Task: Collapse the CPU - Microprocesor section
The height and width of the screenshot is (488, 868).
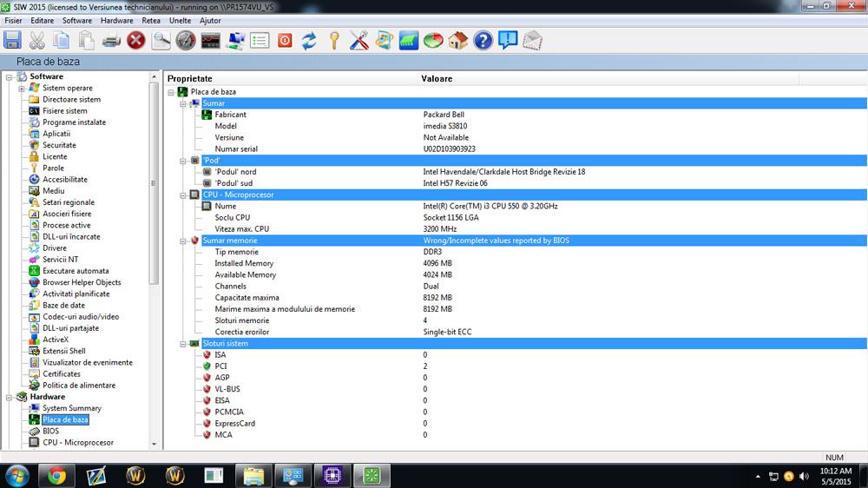Action: [182, 195]
